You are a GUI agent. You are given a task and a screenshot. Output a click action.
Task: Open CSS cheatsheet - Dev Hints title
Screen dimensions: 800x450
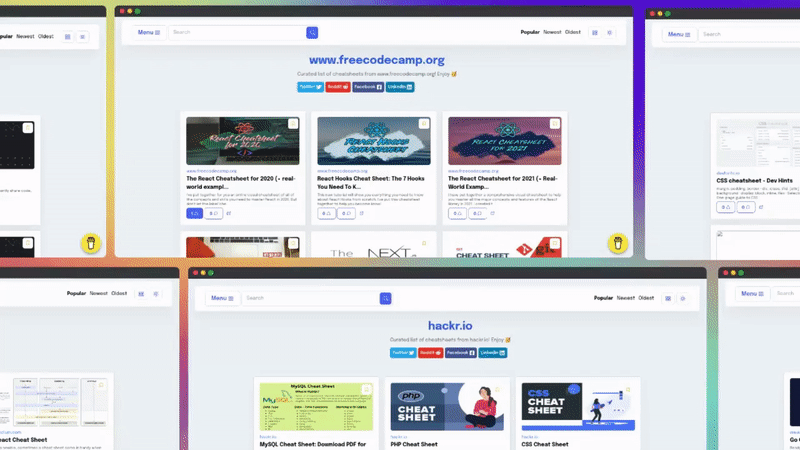(754, 181)
